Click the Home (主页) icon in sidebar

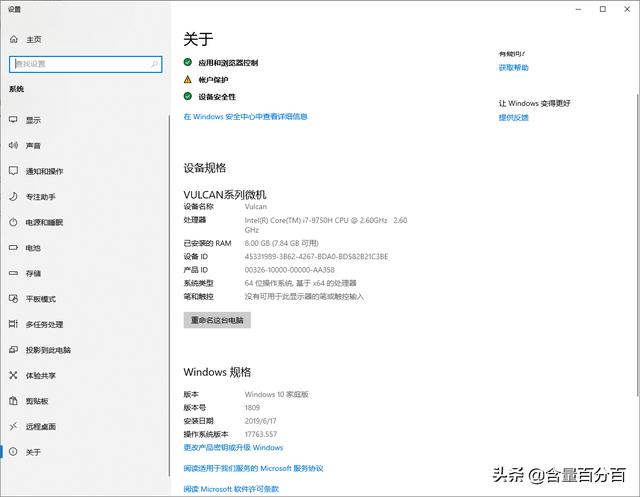(14, 39)
